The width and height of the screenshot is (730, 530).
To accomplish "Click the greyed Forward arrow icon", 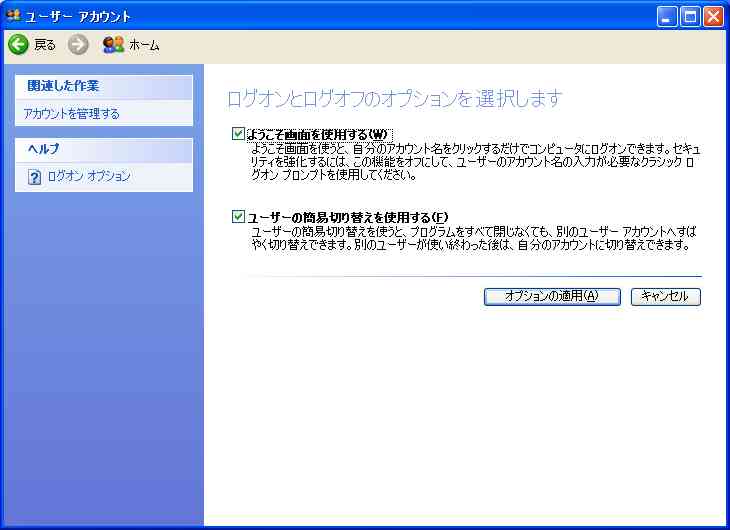I will pos(78,45).
